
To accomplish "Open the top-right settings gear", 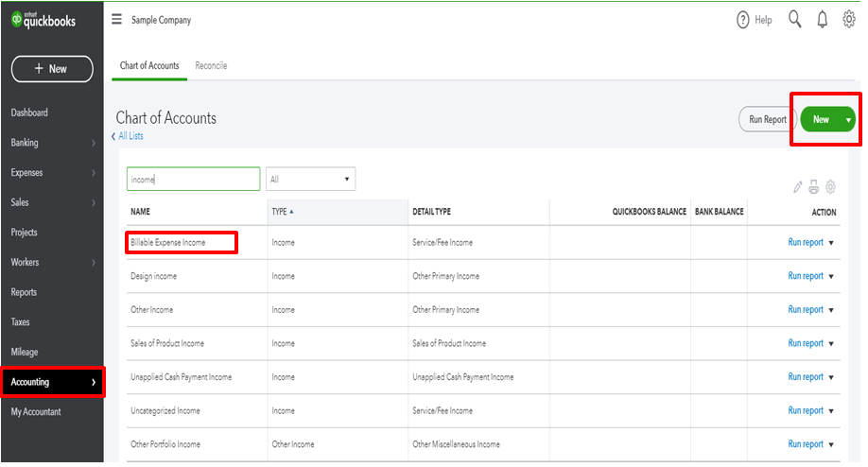I will pos(848,20).
